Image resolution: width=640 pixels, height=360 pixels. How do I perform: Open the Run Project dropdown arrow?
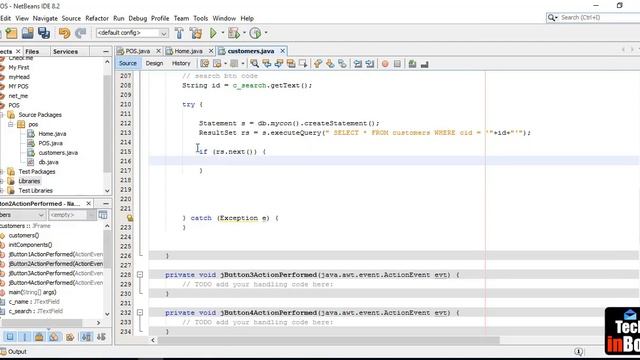point(223,33)
